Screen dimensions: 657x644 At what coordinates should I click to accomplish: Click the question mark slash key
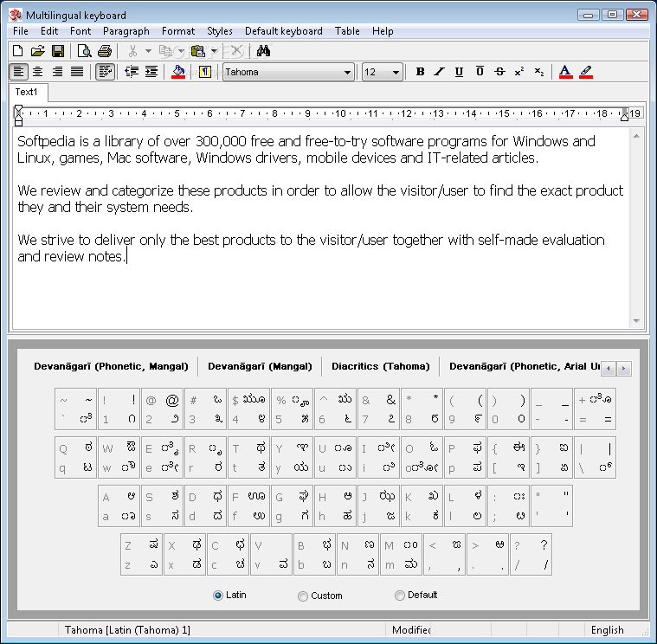point(531,554)
